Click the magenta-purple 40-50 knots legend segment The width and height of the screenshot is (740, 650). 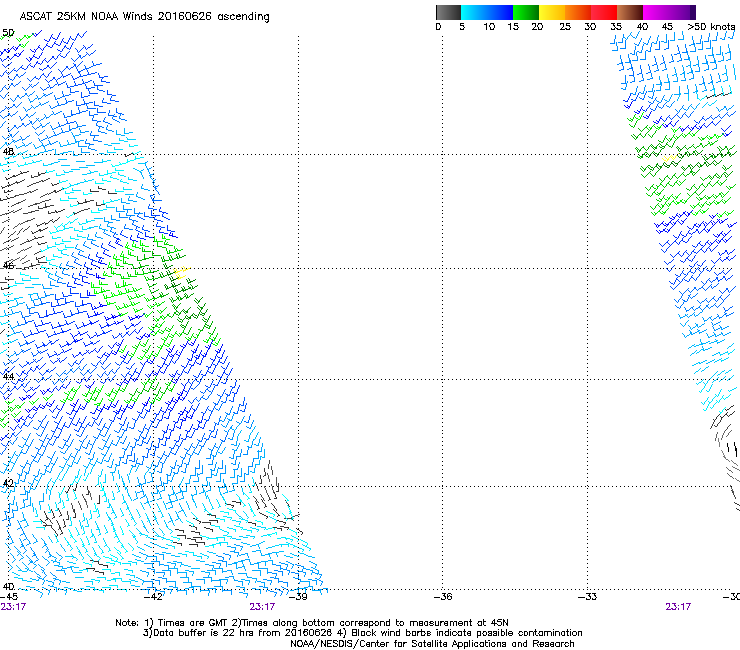pyautogui.click(x=669, y=12)
